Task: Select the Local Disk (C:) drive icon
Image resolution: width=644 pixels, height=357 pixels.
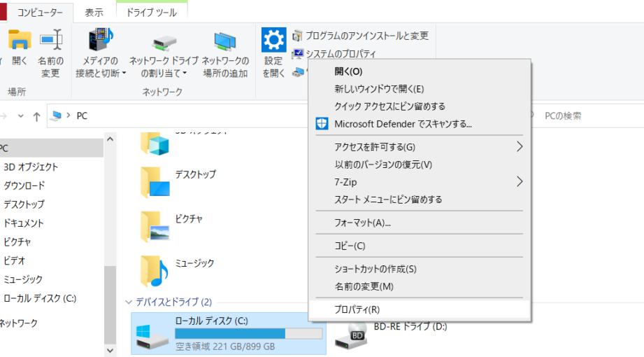Action: pos(152,333)
